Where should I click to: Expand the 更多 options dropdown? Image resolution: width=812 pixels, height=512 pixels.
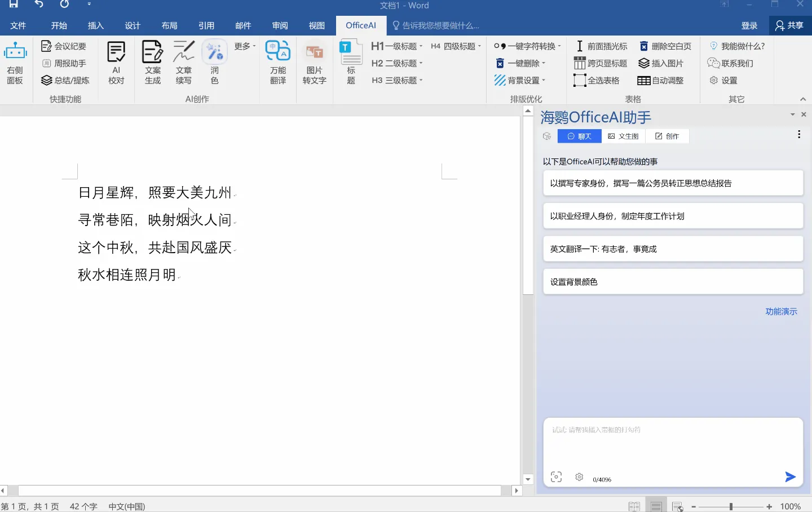(x=244, y=46)
